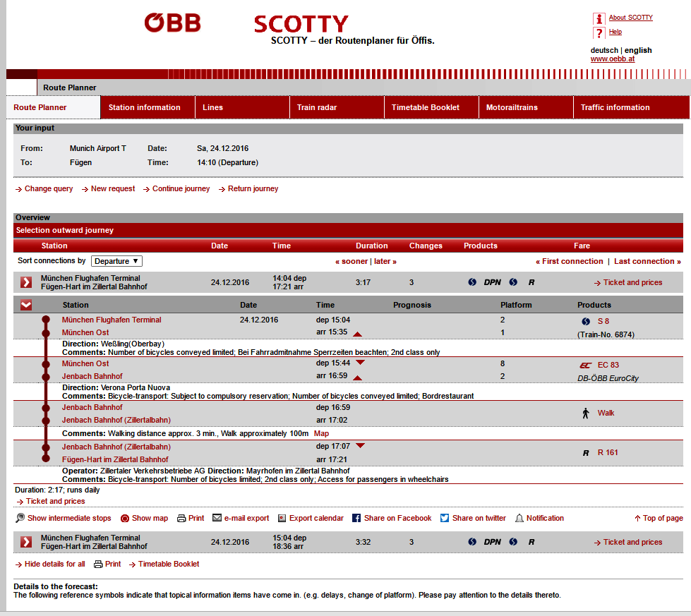Switch to Station information tab
This screenshot has height=616, width=691.
tap(148, 107)
